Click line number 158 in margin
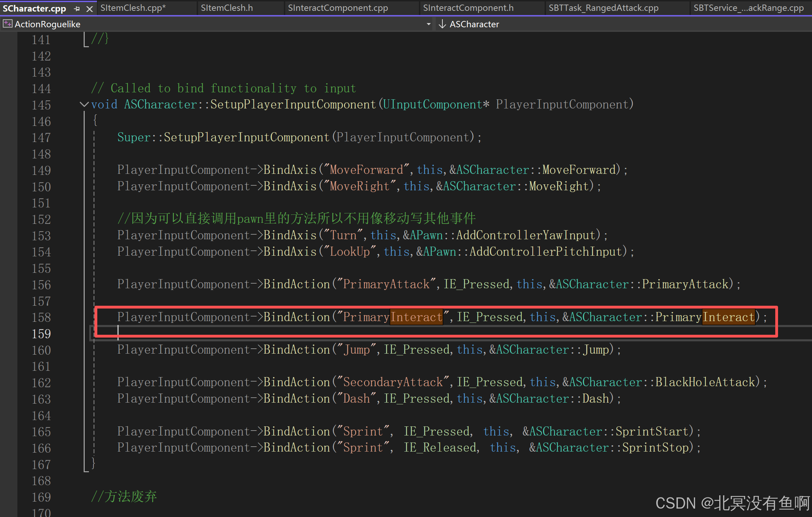Image resolution: width=812 pixels, height=517 pixels. [x=41, y=317]
